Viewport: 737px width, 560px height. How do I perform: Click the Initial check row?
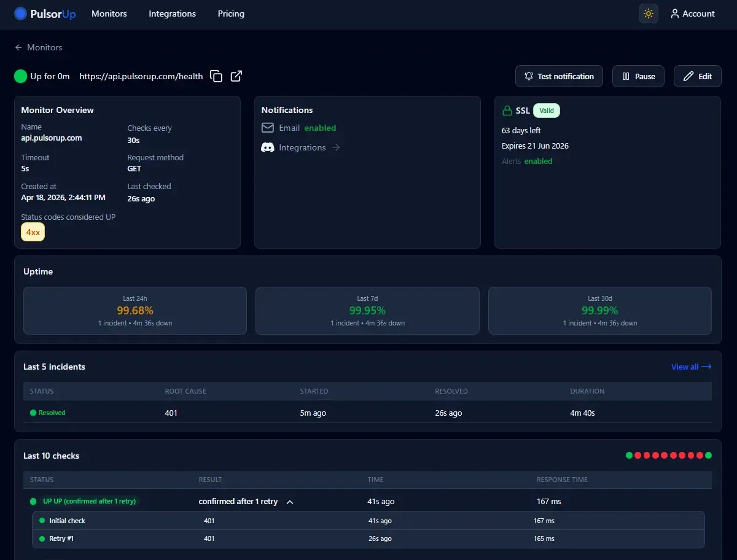coord(368,521)
